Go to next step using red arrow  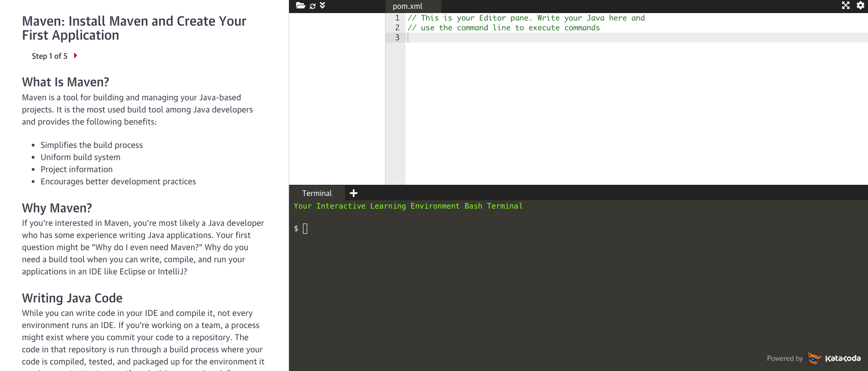[x=76, y=56]
